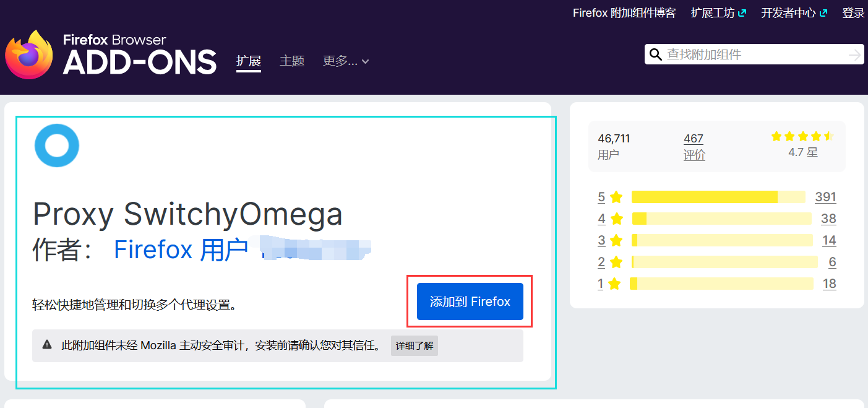
Task: Click the 4.7 星 rating text
Action: 803,152
